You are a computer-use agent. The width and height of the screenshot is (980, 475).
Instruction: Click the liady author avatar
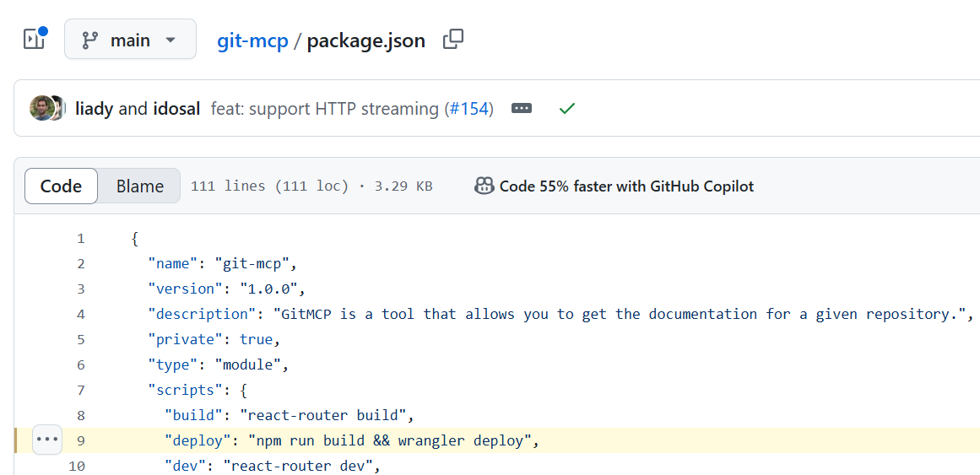[x=41, y=108]
